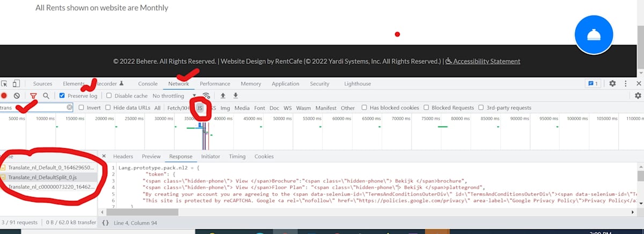Image resolution: width=644 pixels, height=234 pixels.
Task: Select request Translate_nl_DefaultSplit_0.js
Action: coord(48,177)
